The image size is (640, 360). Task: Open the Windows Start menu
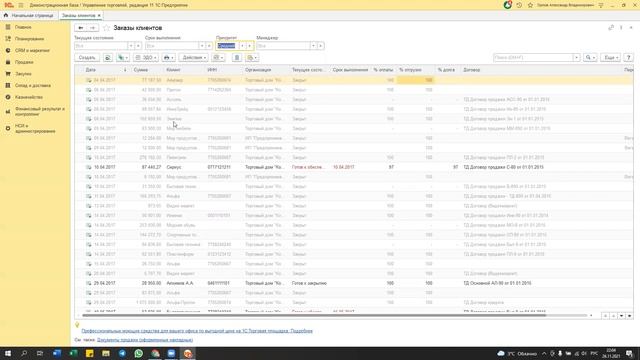pos(8,353)
